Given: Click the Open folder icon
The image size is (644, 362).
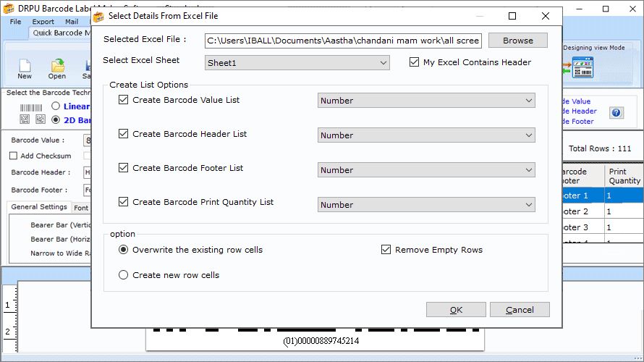Looking at the screenshot, I should click(x=57, y=66).
